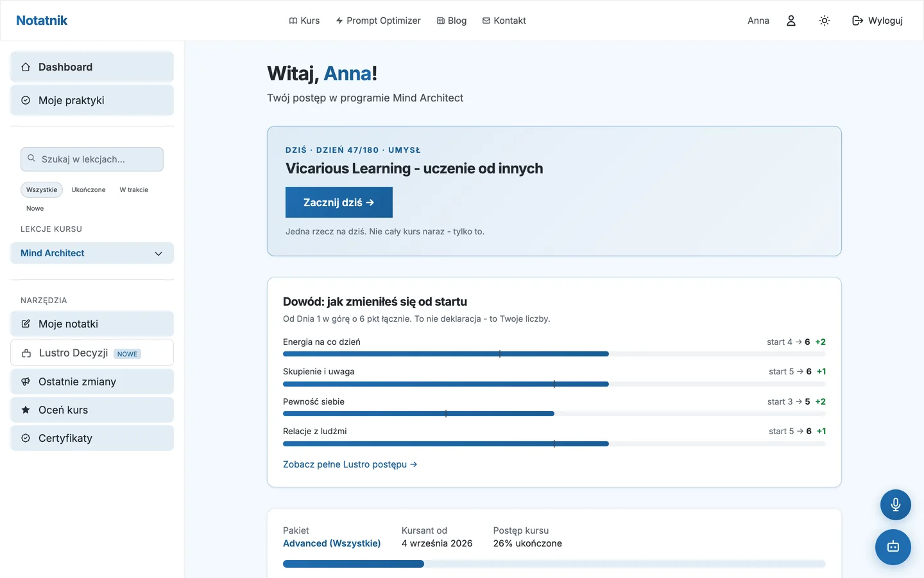Click the Prompt Optimizer lightning icon
The width and height of the screenshot is (924, 578).
click(339, 21)
